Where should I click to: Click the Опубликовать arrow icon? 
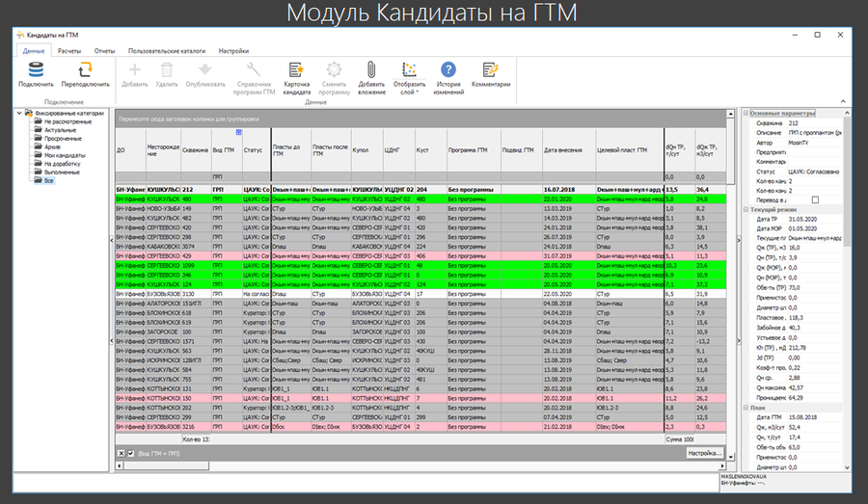205,69
